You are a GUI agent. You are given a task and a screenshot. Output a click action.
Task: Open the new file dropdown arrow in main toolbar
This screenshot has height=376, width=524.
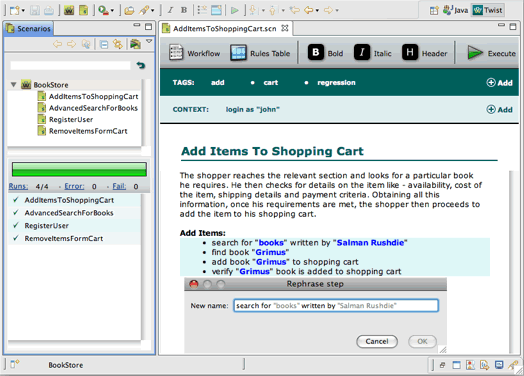[x=23, y=11]
